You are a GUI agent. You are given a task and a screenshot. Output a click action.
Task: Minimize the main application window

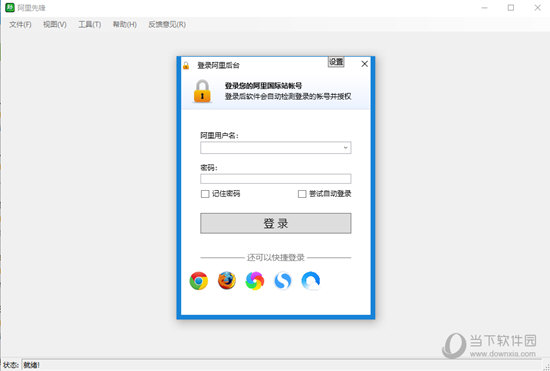(484, 7)
